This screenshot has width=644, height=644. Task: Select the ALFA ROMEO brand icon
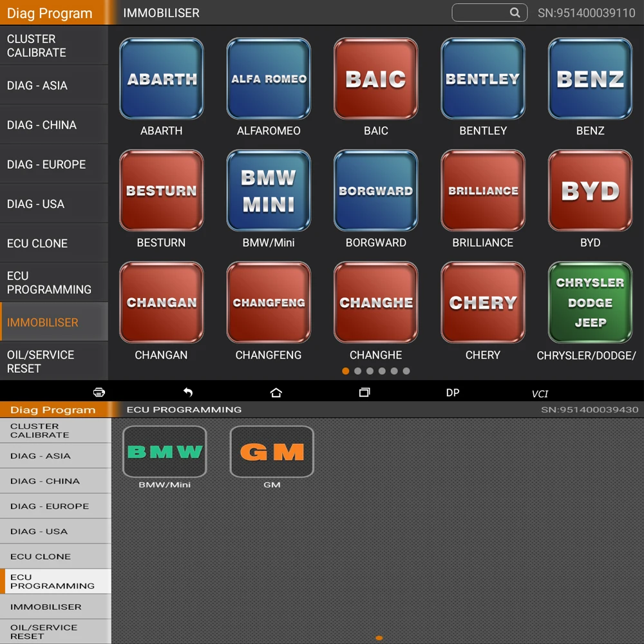coord(269,79)
